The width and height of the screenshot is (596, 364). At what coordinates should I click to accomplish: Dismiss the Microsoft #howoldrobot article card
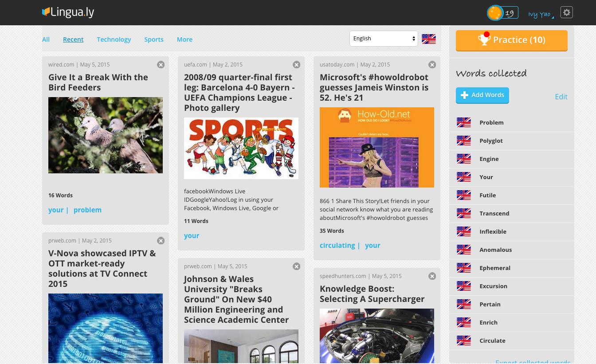(432, 65)
